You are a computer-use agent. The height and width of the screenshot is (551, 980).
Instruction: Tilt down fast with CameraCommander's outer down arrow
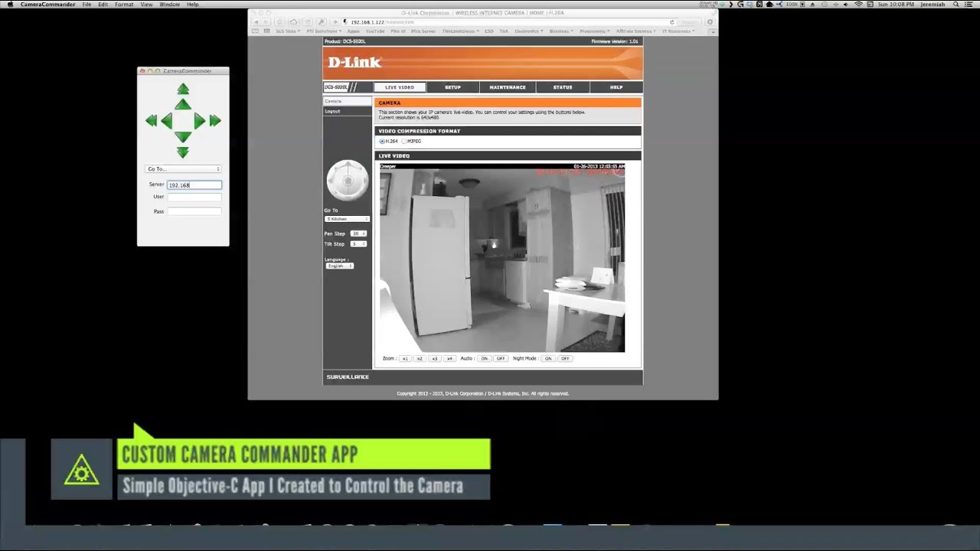(183, 152)
